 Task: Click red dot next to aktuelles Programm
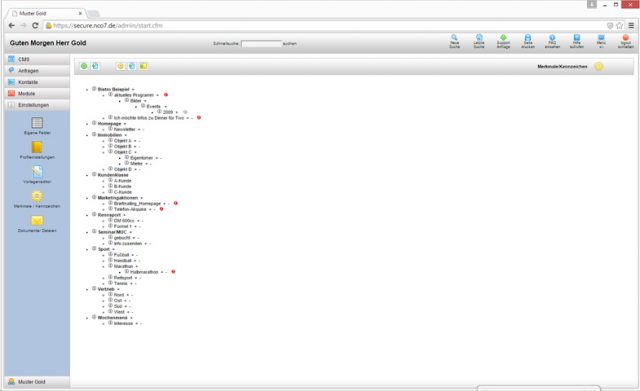pos(166,95)
